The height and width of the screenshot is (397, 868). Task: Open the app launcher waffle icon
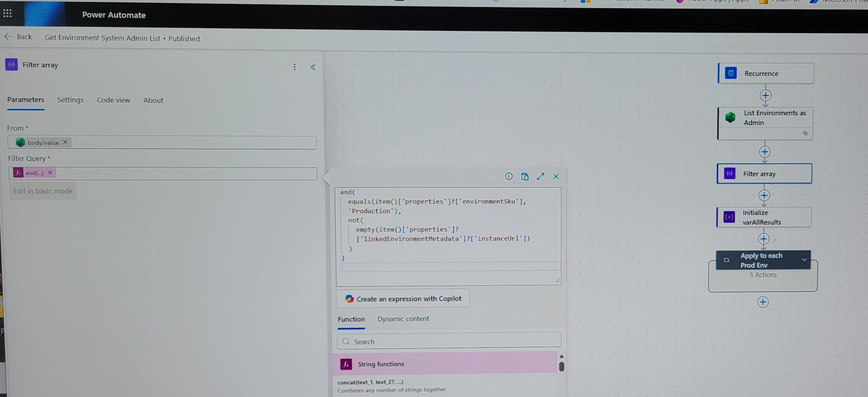click(7, 13)
